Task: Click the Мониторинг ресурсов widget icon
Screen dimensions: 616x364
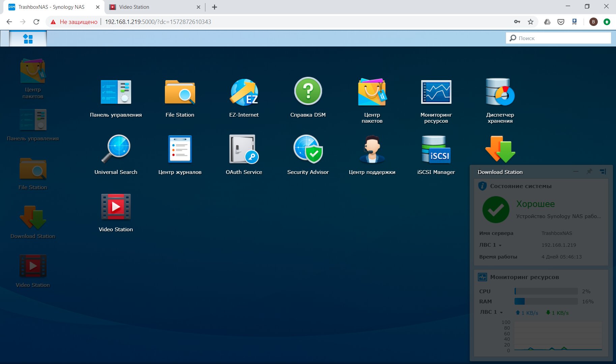Action: (x=482, y=277)
